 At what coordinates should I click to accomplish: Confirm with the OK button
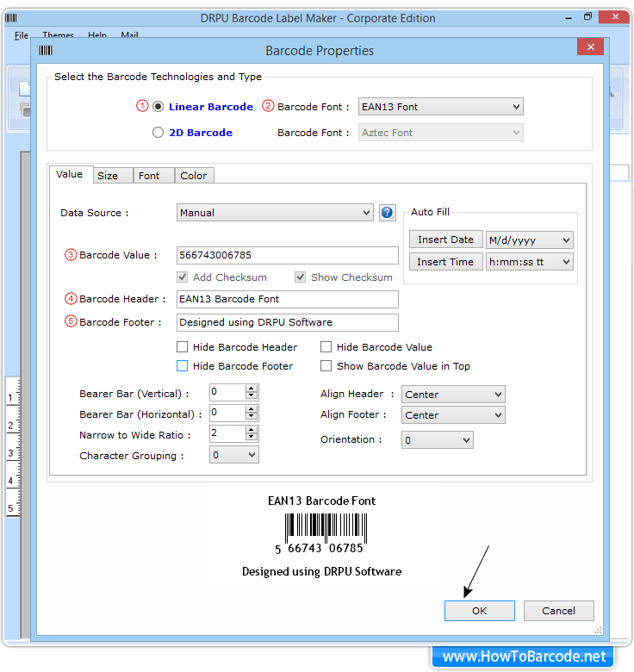[479, 611]
